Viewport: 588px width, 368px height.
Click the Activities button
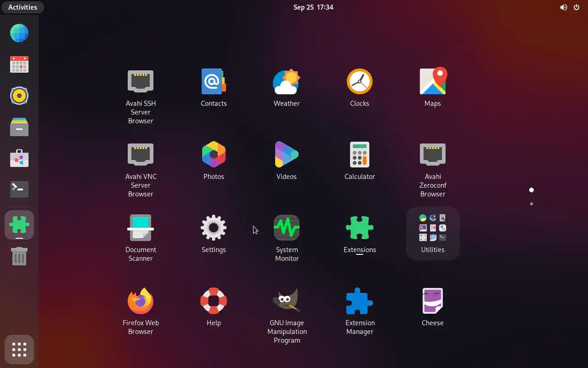tap(23, 7)
